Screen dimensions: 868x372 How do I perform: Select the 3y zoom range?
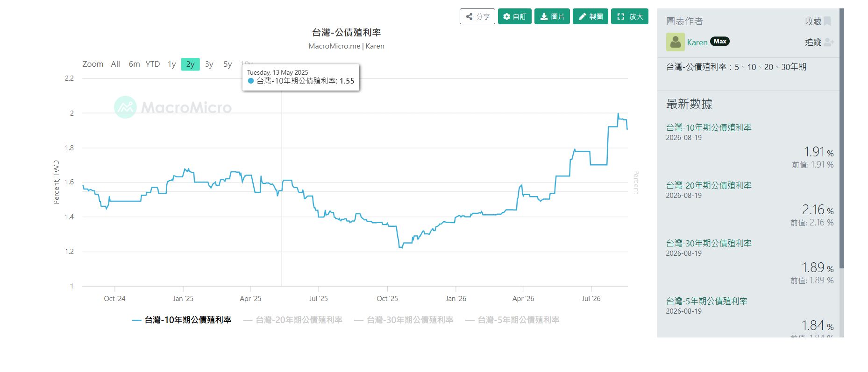pyautogui.click(x=209, y=64)
